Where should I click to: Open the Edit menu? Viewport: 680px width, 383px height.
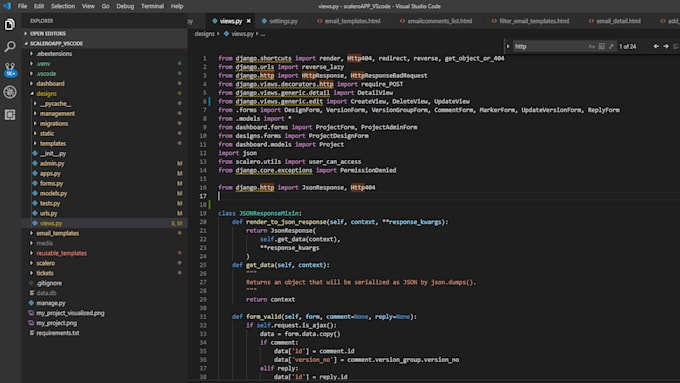[39, 6]
